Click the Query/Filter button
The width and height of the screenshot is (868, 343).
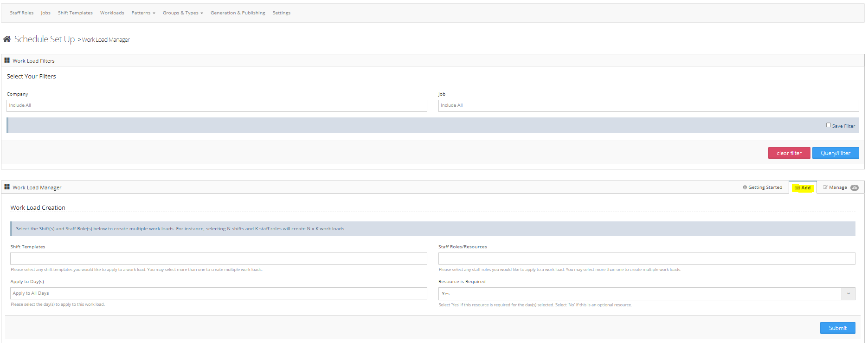point(835,153)
